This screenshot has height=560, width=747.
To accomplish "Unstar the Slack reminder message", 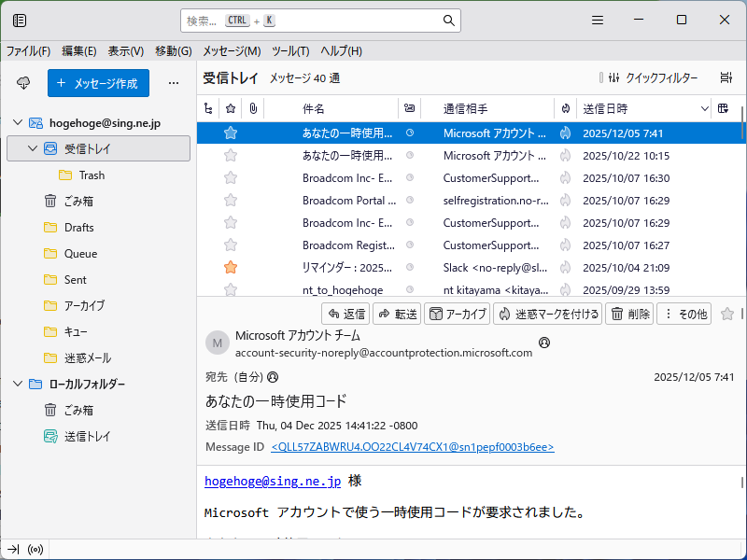I will coord(231,267).
